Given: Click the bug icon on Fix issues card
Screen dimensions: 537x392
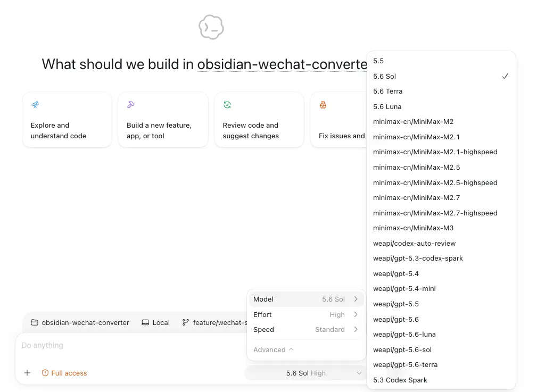Looking at the screenshot, I should (323, 105).
